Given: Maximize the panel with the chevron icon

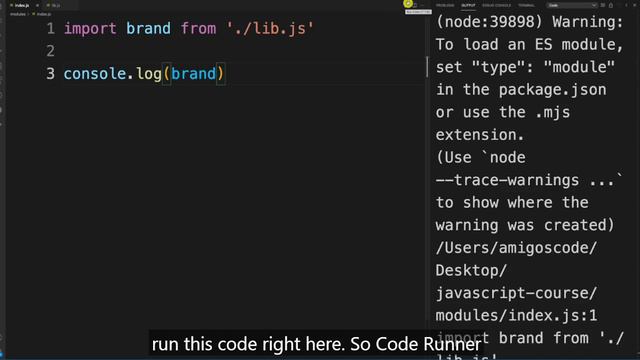Looking at the screenshot, I should (x=626, y=5).
